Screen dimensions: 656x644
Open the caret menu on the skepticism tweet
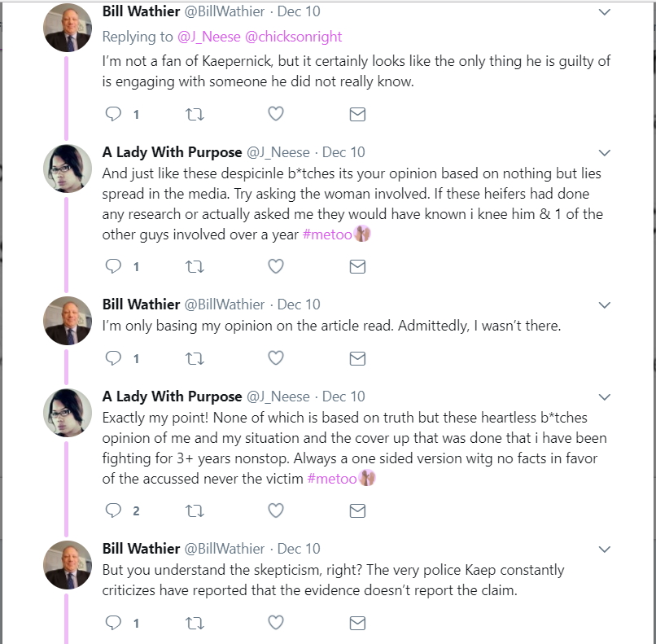point(604,549)
